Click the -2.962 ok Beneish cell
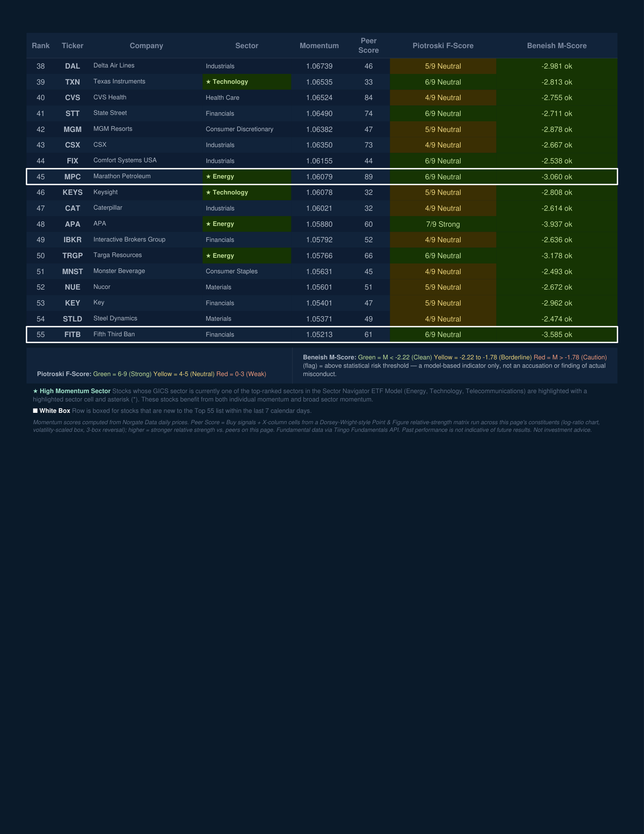The image size is (644, 834). (556, 303)
